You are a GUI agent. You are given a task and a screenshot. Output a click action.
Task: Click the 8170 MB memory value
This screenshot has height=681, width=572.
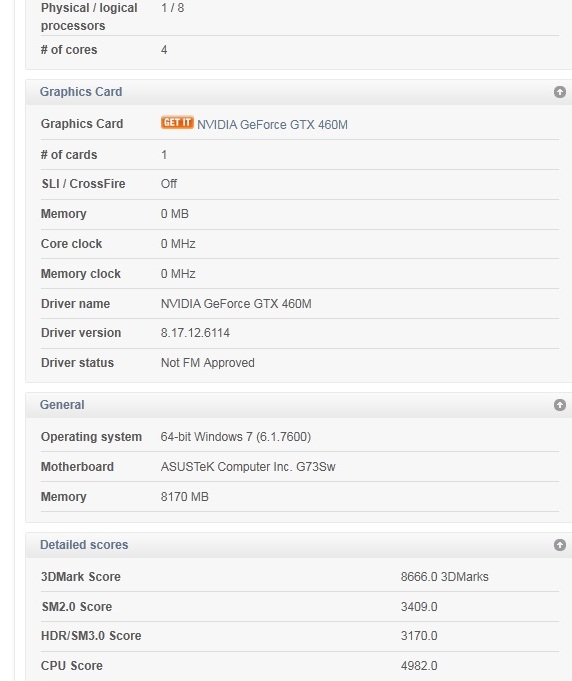[185, 497]
